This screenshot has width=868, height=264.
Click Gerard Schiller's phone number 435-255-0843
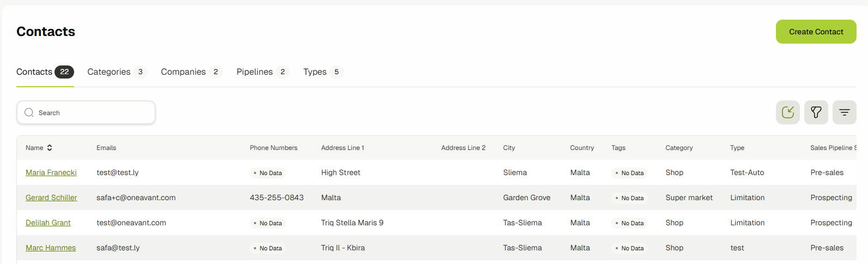click(x=277, y=197)
